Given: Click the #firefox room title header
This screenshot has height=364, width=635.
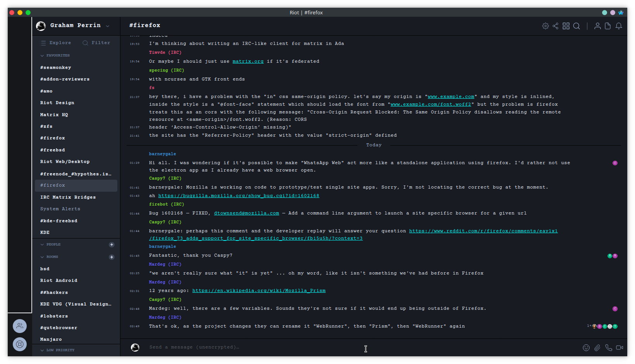Looking at the screenshot, I should 144,26.
